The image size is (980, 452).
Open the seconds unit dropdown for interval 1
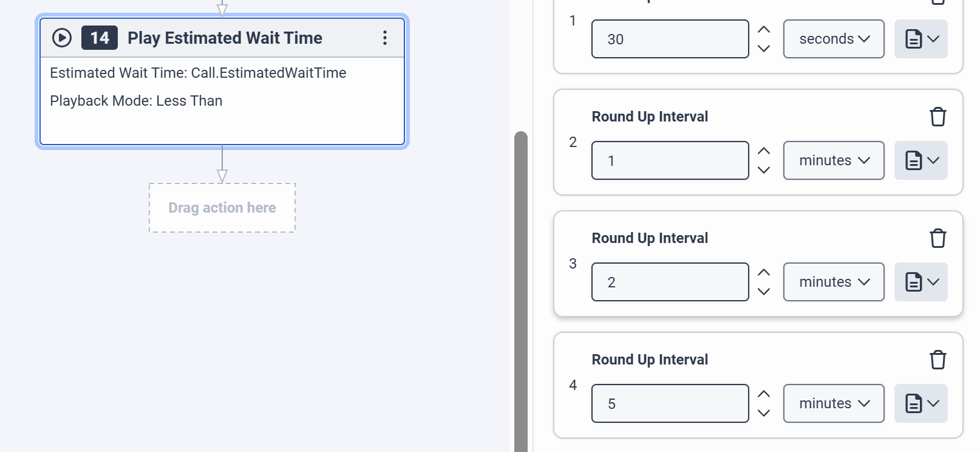(x=833, y=39)
